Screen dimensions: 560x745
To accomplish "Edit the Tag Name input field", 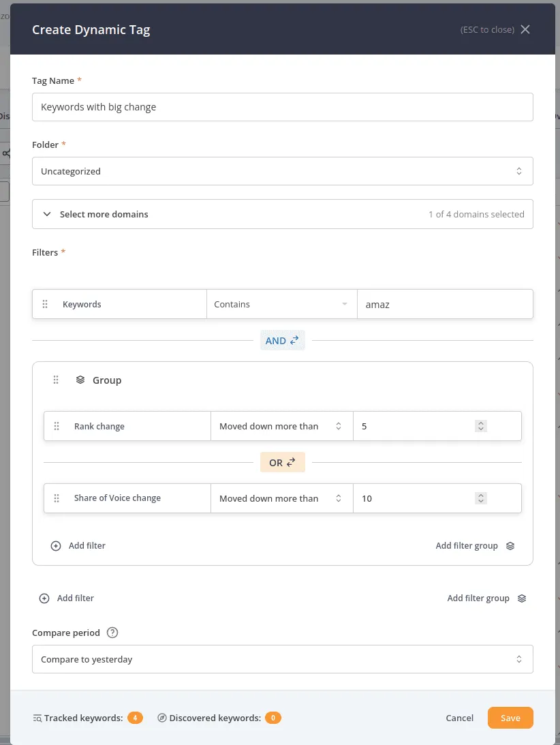I will pyautogui.click(x=282, y=107).
